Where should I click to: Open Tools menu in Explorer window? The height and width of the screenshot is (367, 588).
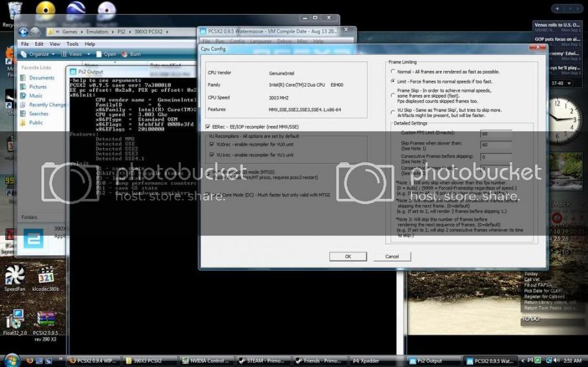(72, 44)
